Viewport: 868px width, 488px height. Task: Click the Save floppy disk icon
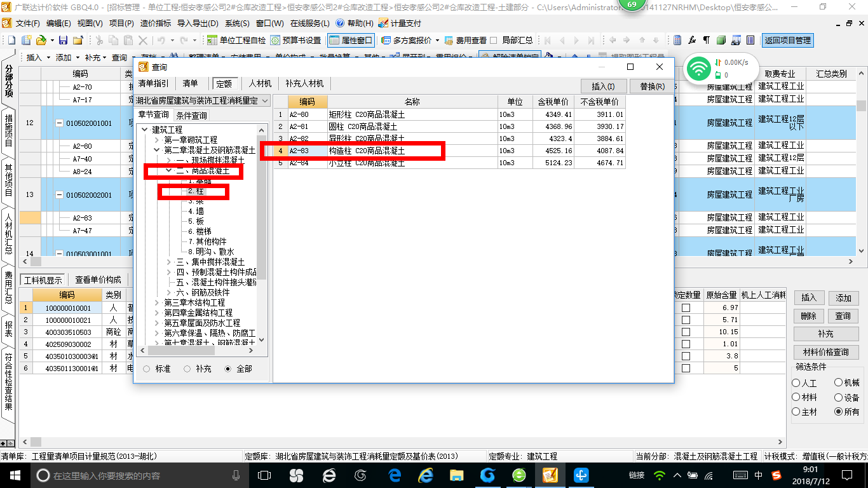pos(63,40)
